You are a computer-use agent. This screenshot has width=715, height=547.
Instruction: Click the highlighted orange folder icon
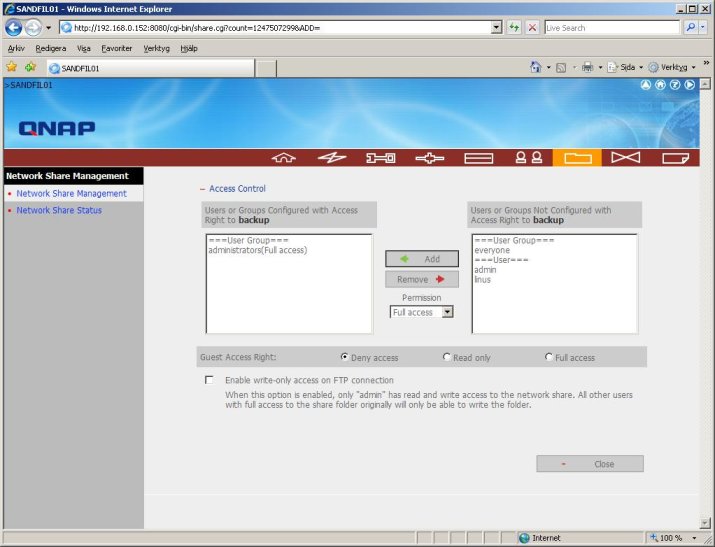point(577,158)
